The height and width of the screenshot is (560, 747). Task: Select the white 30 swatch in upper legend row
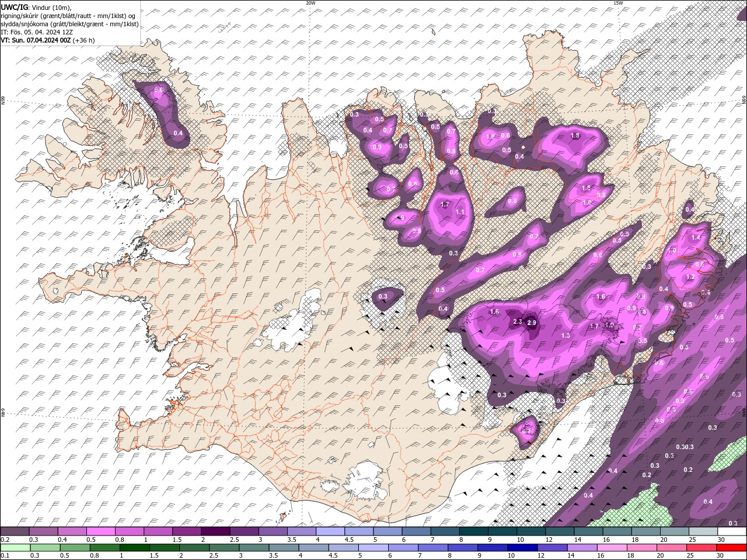(x=732, y=531)
